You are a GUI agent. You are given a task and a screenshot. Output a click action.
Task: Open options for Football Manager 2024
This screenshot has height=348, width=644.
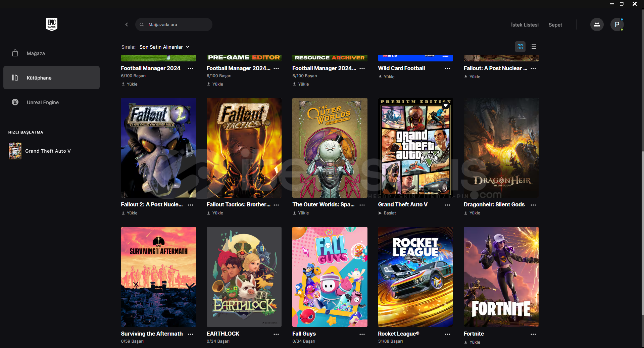coord(191,68)
